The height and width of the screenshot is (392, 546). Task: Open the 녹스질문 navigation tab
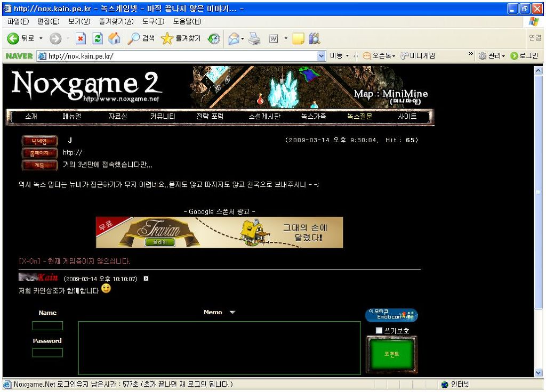point(360,117)
